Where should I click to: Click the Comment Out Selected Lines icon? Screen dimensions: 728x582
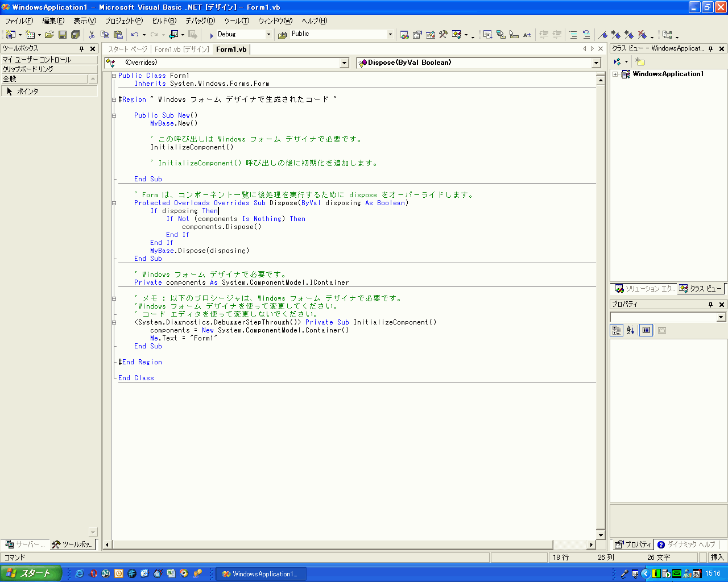pyautogui.click(x=573, y=35)
